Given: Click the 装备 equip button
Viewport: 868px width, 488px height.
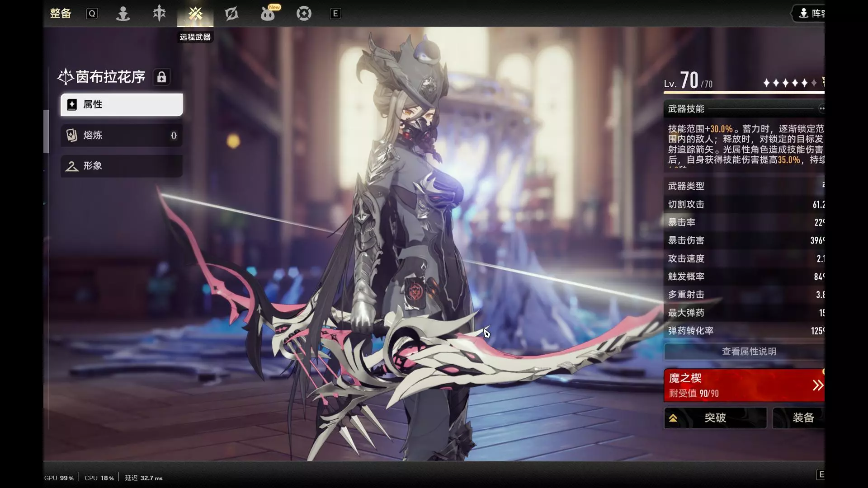Looking at the screenshot, I should 802,418.
